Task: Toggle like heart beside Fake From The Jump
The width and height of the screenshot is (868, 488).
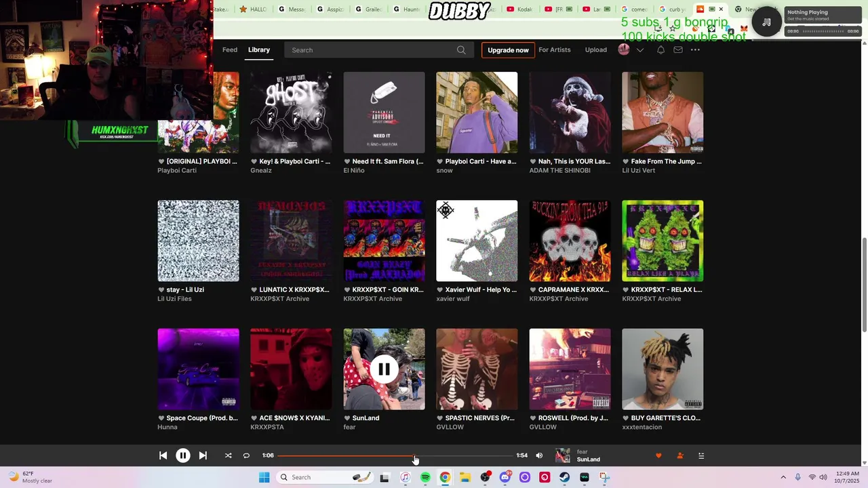Action: pos(625,161)
